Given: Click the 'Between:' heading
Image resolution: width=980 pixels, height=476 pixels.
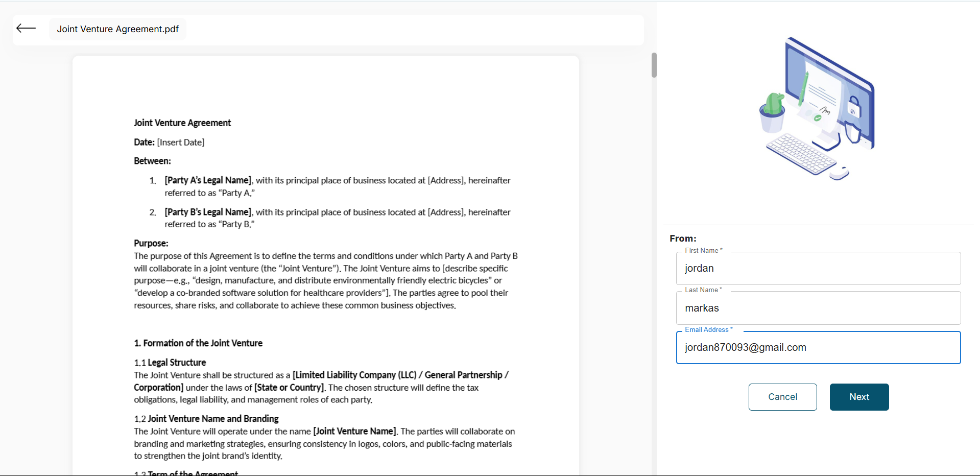Looking at the screenshot, I should pos(152,161).
